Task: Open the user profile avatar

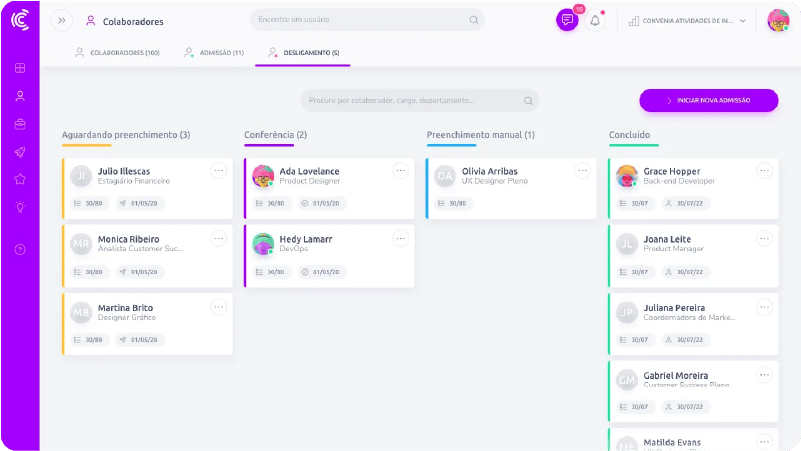Action: 778,20
